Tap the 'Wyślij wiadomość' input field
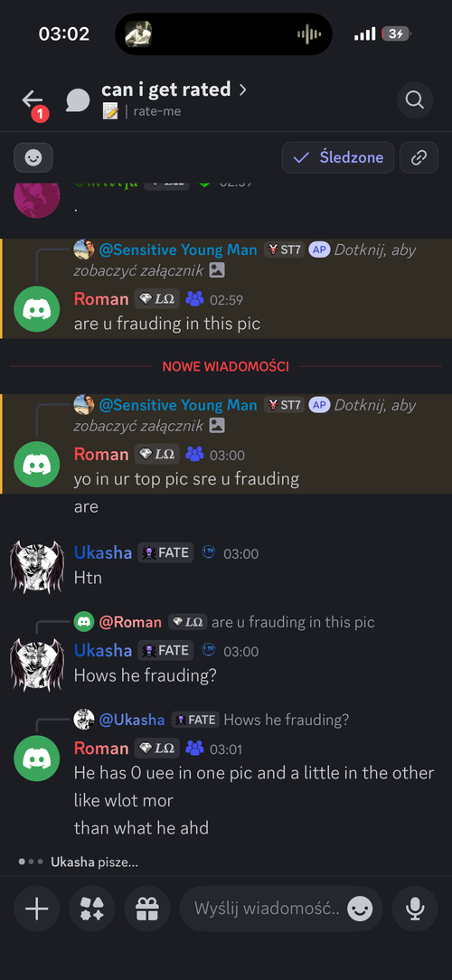The height and width of the screenshot is (980, 452). pyautogui.click(x=267, y=909)
